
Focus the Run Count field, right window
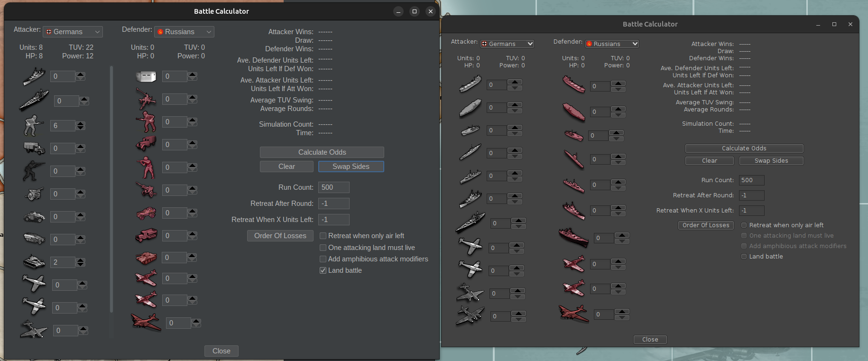(752, 180)
